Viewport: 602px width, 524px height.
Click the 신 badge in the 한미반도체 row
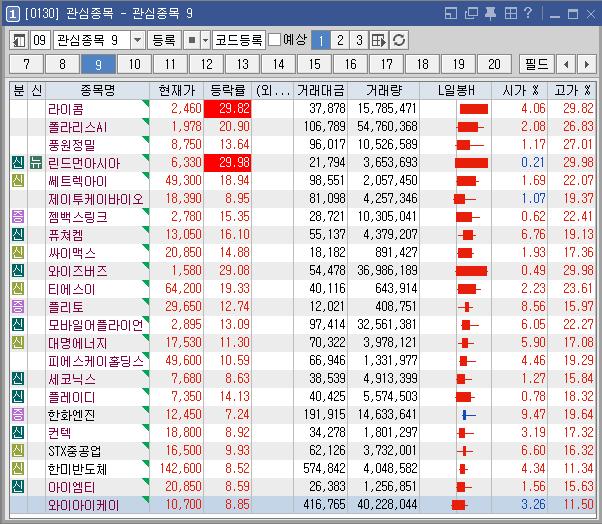[18, 468]
